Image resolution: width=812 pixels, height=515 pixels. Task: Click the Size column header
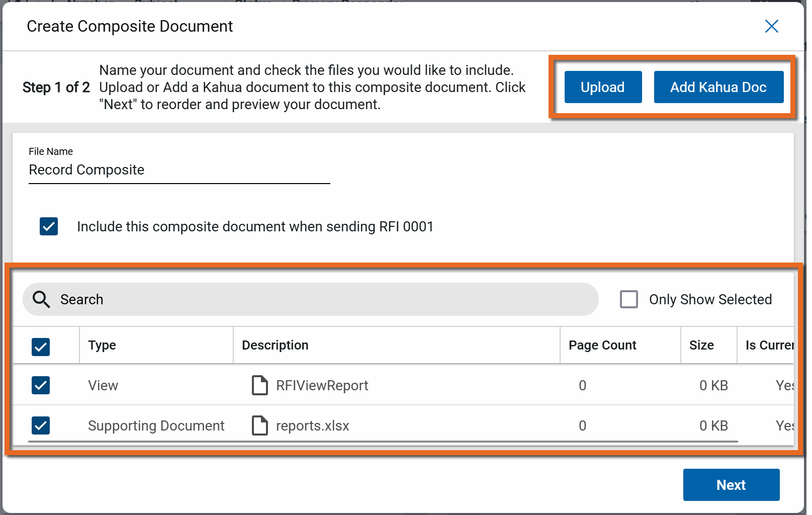coord(701,346)
